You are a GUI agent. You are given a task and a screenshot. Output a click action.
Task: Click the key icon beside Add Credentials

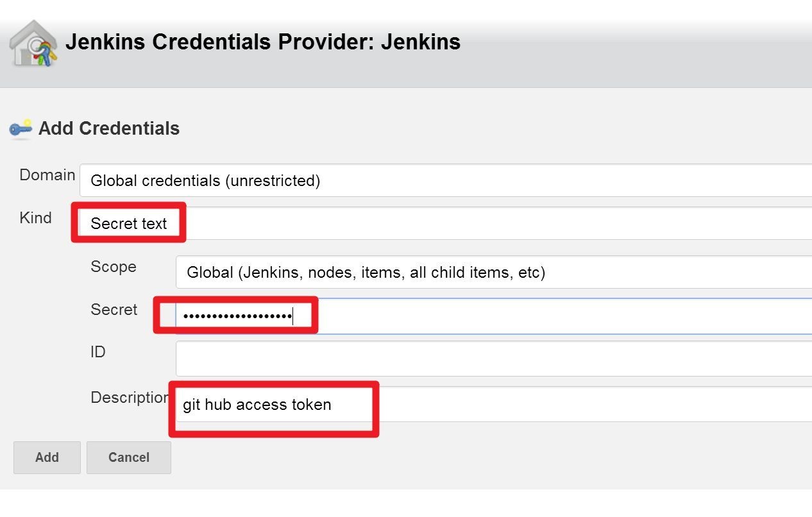(21, 128)
